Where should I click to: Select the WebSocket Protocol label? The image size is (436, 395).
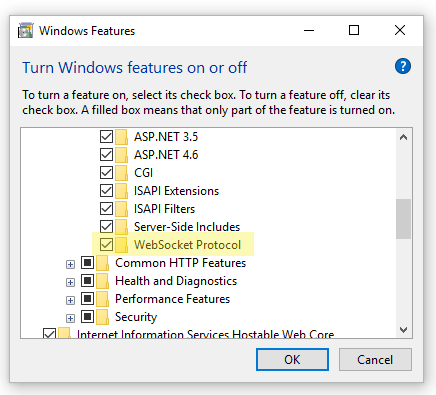point(187,245)
